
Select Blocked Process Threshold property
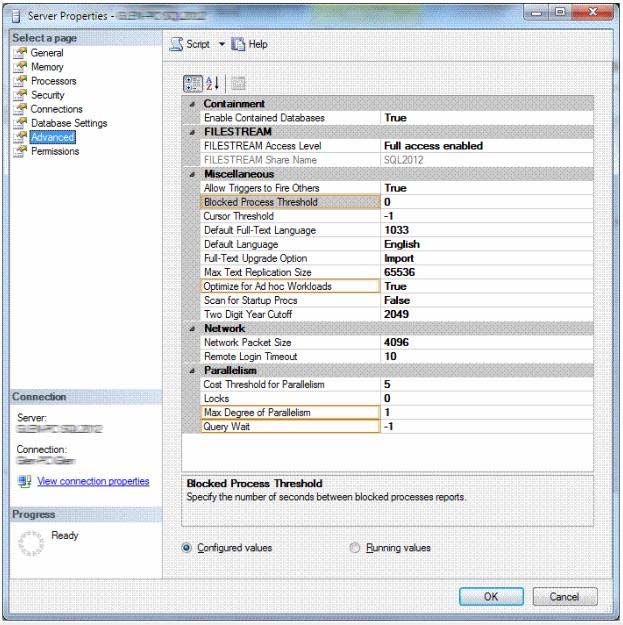(290, 202)
